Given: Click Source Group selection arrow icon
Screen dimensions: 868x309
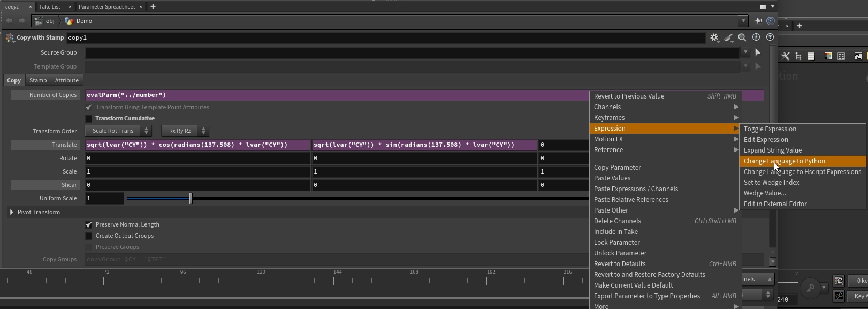Looking at the screenshot, I should point(758,52).
